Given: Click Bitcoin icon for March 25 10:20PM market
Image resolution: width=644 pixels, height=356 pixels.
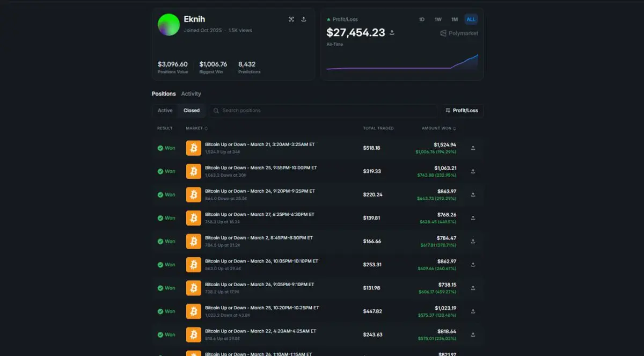Looking at the screenshot, I should (x=194, y=311).
